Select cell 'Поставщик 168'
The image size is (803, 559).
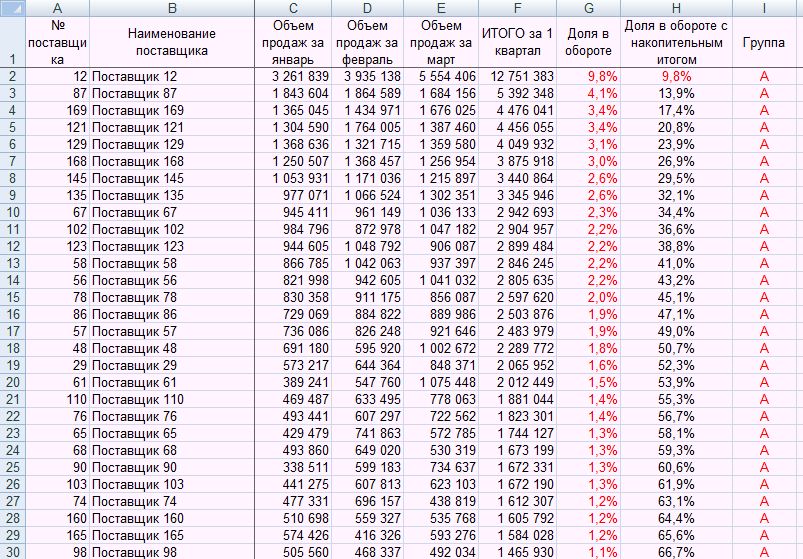pyautogui.click(x=172, y=161)
